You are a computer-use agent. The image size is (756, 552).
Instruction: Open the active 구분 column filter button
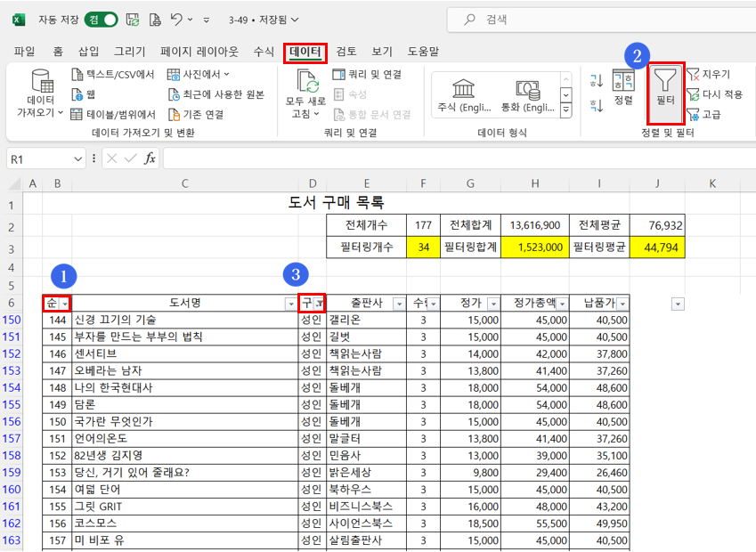click(319, 304)
